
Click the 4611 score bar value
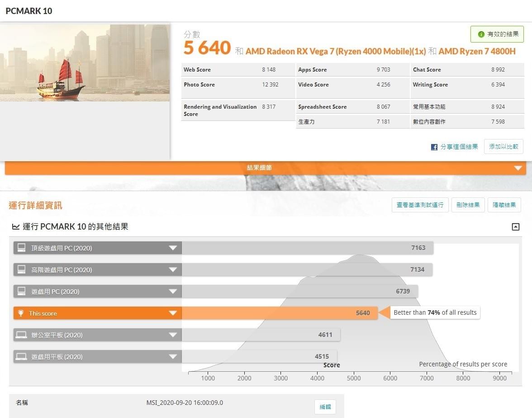tap(325, 335)
